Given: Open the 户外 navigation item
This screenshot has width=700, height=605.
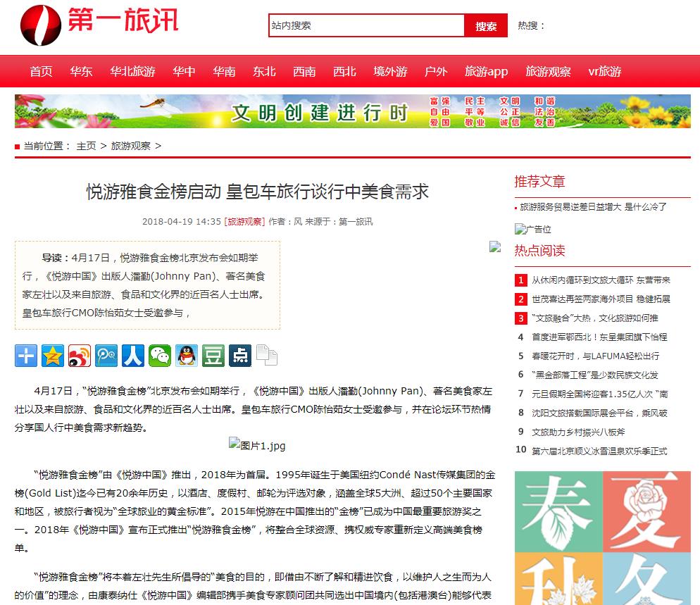Looking at the screenshot, I should (x=436, y=71).
